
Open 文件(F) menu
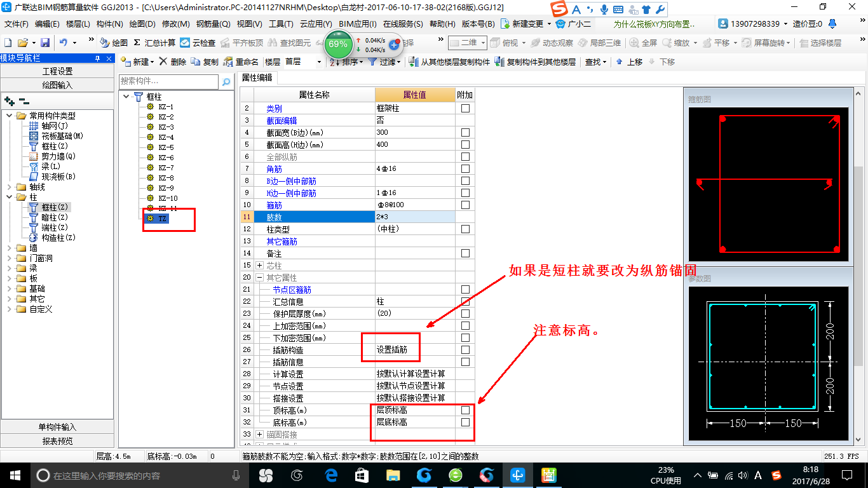tap(17, 24)
